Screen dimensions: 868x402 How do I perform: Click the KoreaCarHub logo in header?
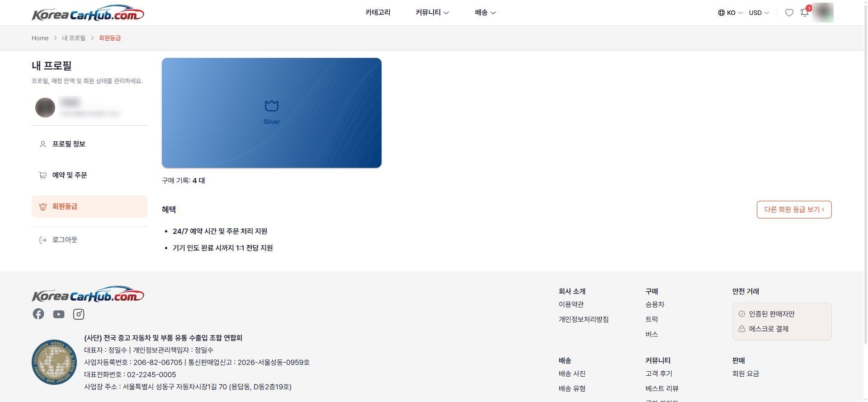(x=88, y=13)
